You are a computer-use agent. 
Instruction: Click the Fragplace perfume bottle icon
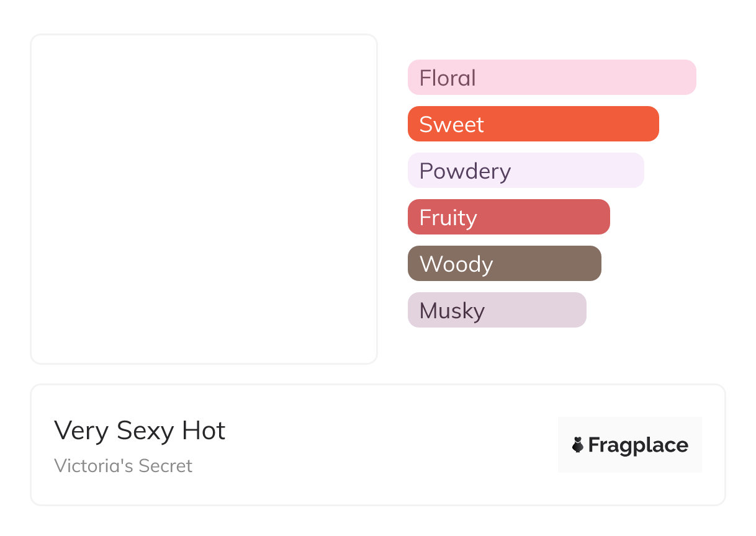pyautogui.click(x=578, y=445)
